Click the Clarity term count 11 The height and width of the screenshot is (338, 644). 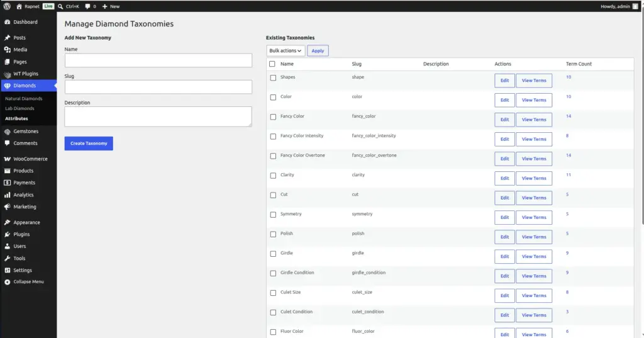(569, 175)
